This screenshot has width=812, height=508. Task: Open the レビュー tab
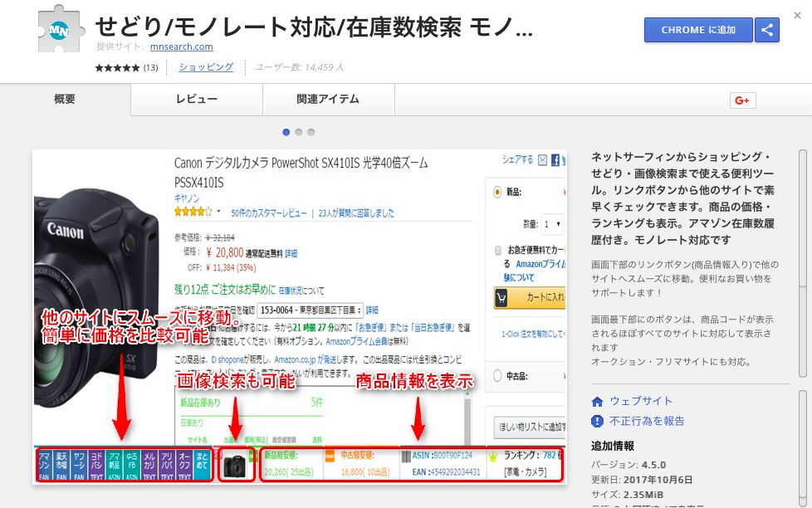coord(197,100)
